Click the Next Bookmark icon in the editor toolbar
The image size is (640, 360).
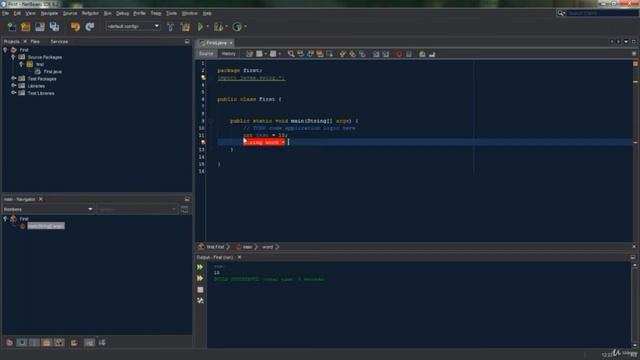[352, 54]
